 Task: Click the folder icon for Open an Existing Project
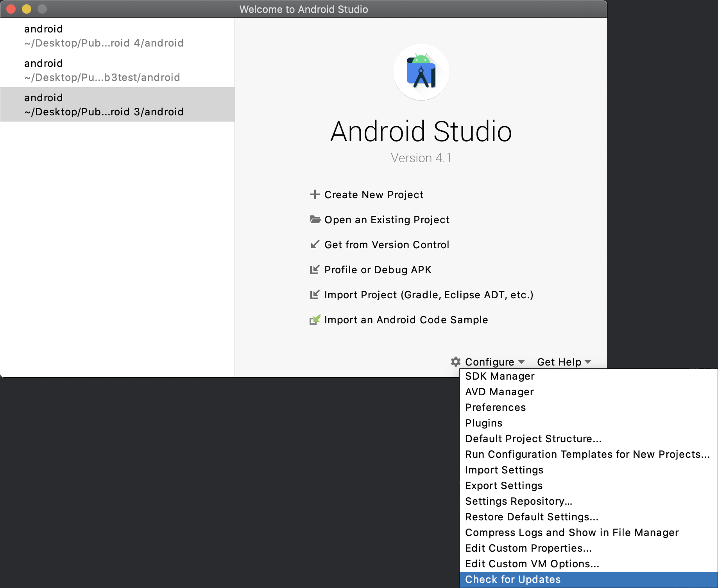(x=315, y=219)
